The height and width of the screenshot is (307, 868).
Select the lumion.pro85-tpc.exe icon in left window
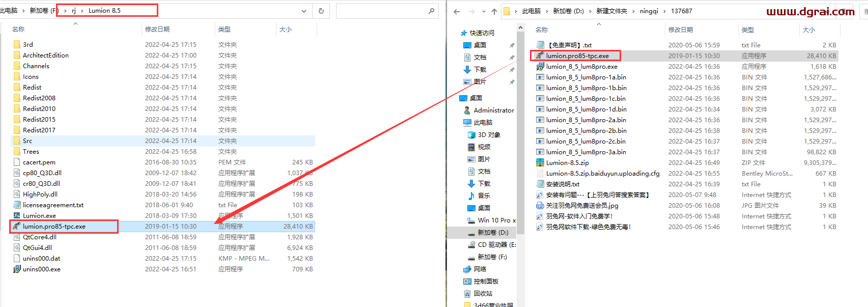pos(17,226)
